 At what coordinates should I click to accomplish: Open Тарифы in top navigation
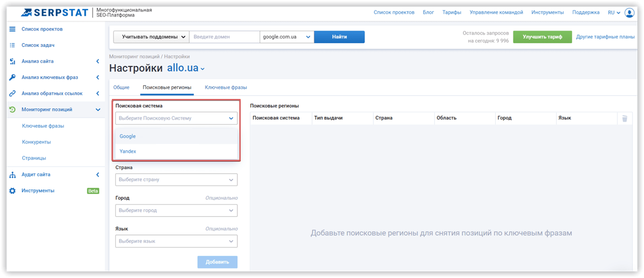pos(452,13)
